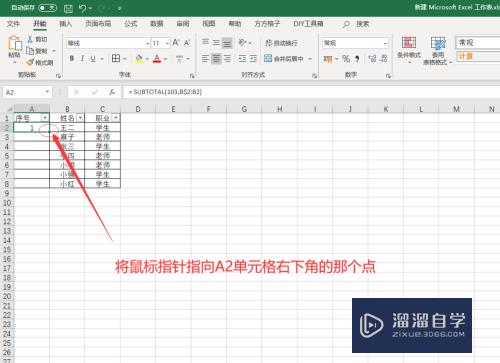Click the Cut scissors icon
Viewport: 500px width, 363px height.
click(30, 39)
